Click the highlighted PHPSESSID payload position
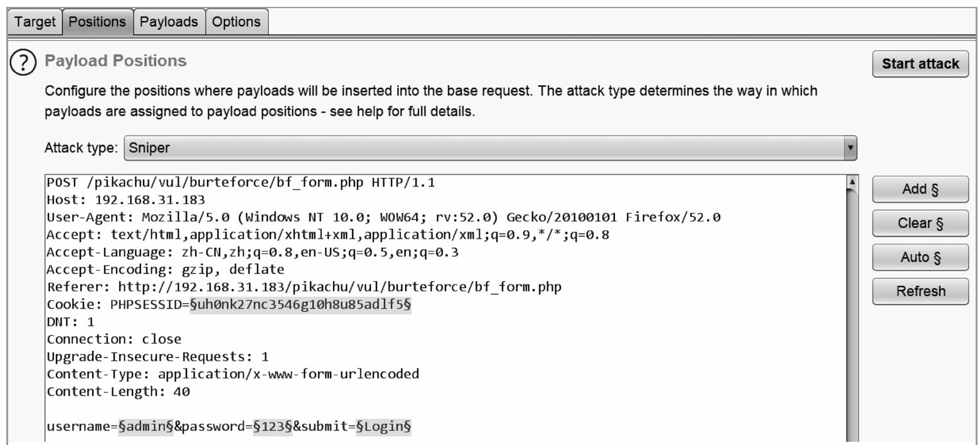The height and width of the screenshot is (445, 980). click(301, 305)
